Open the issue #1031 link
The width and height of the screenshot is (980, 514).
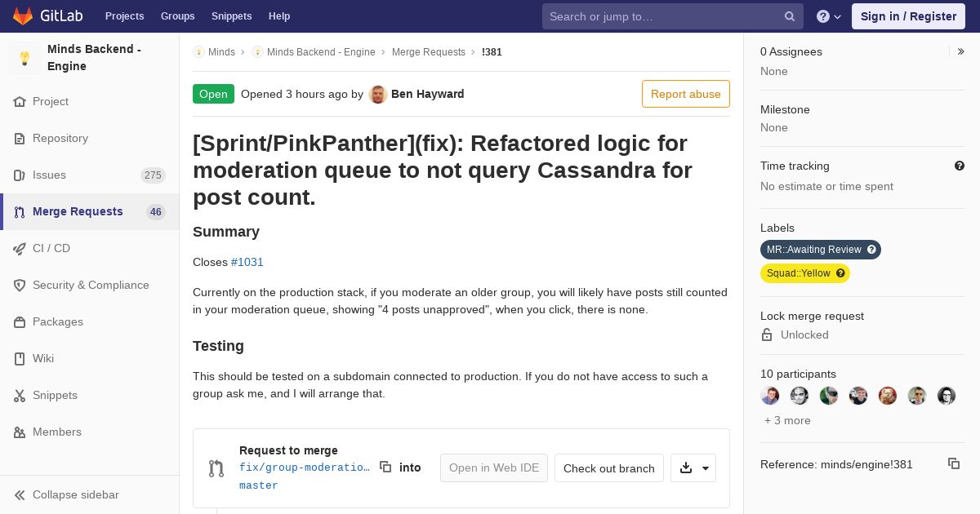[247, 262]
